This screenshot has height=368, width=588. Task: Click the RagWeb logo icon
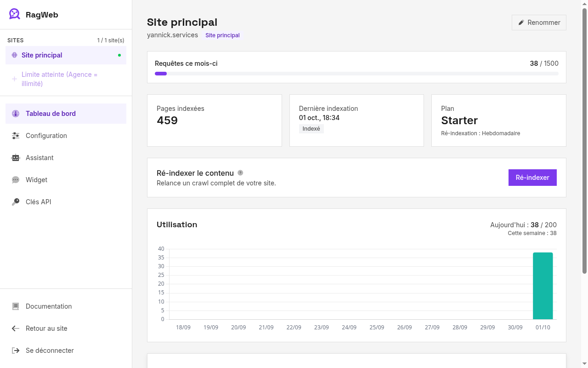point(15,14)
